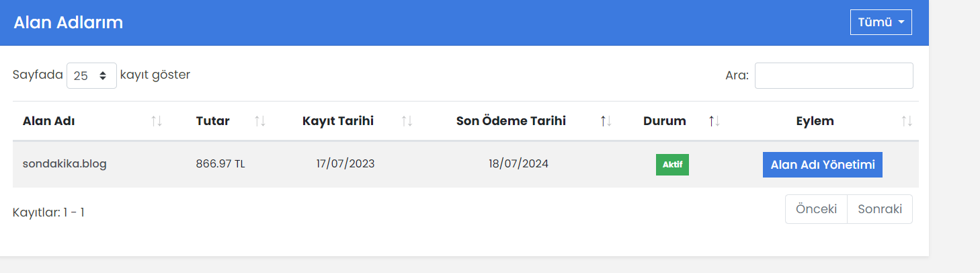
Task: Sort Eylem column using arrows icon
Action: click(907, 121)
